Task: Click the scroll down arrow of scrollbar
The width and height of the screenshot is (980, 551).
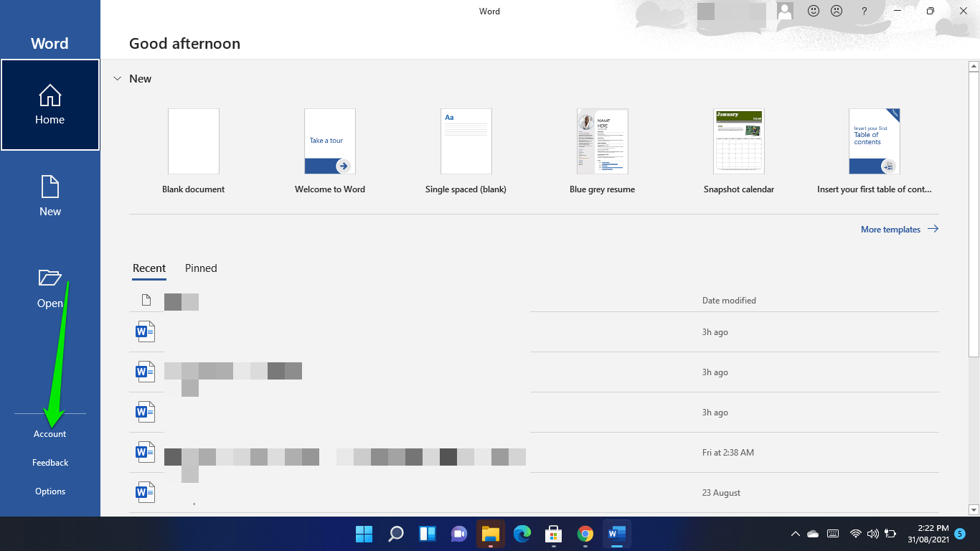Action: tap(974, 509)
